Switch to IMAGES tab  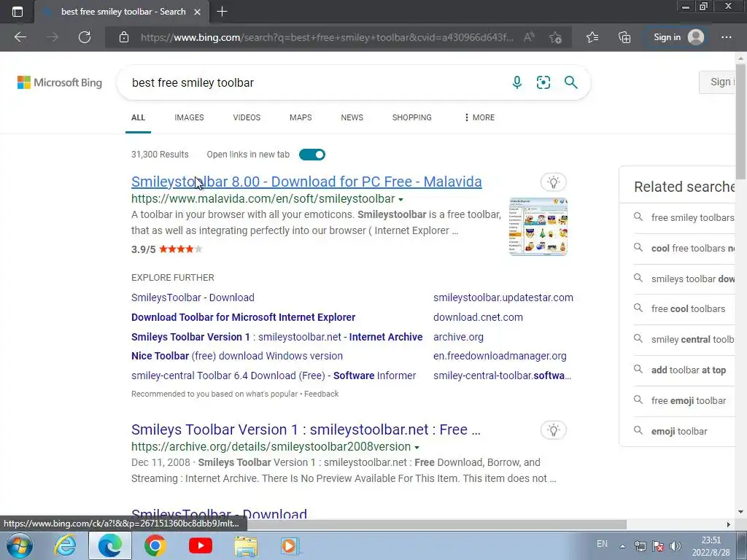pyautogui.click(x=189, y=117)
